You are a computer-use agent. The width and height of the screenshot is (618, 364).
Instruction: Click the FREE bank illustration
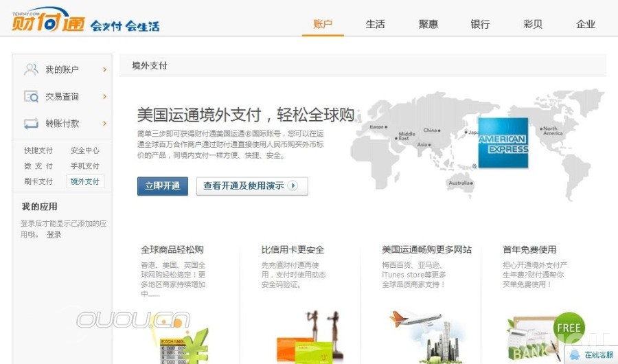pyautogui.click(x=546, y=336)
